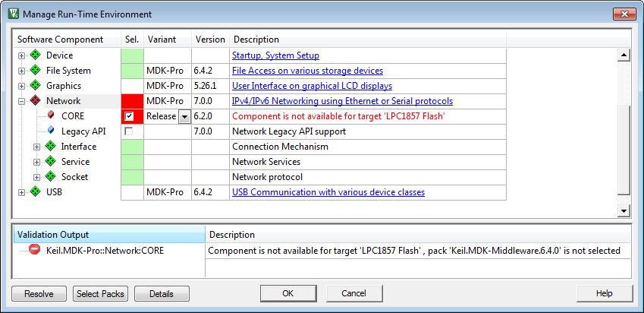Click the Validation Output column header

coord(109,235)
